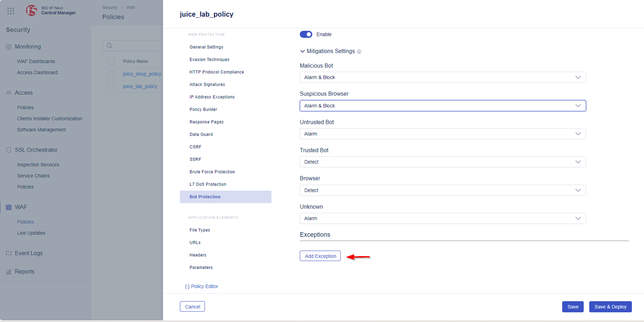
Task: Click Save & Deploy button
Action: [610, 307]
